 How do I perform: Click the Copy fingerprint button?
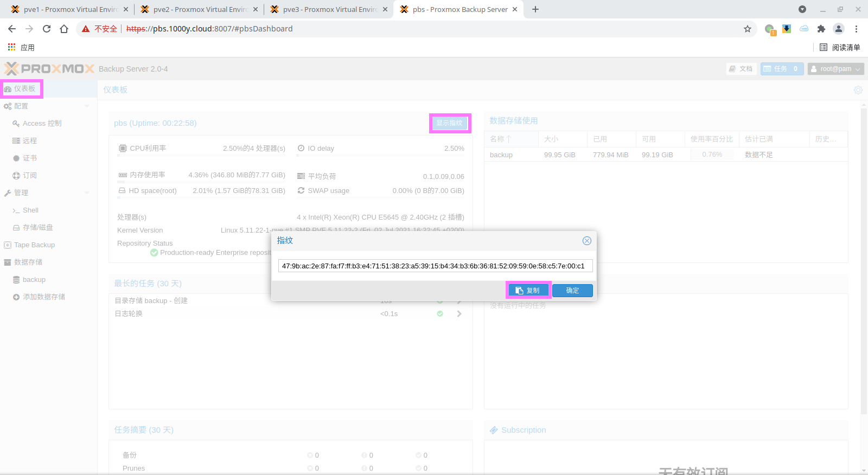(528, 291)
